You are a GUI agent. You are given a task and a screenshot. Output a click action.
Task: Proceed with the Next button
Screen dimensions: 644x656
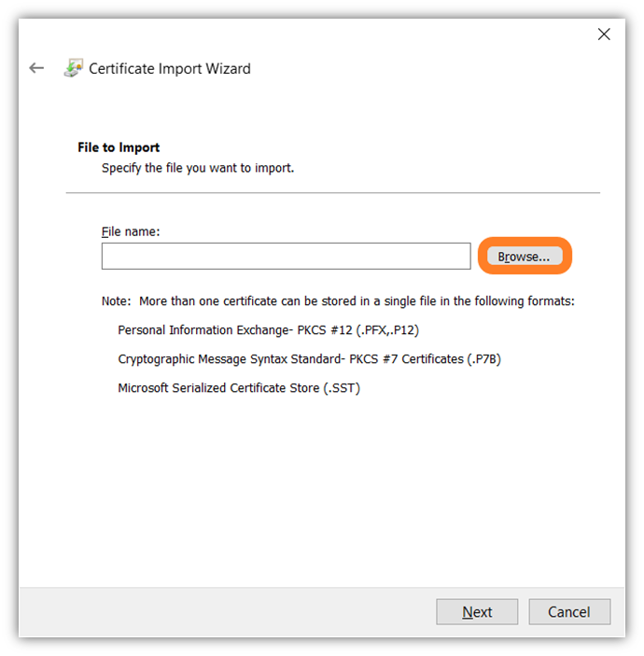(477, 611)
